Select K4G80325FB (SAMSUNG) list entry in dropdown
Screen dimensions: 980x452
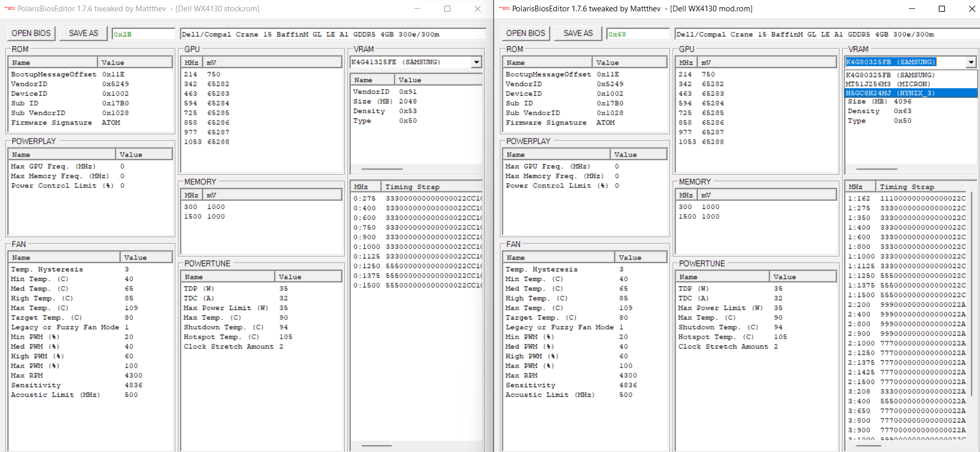911,75
